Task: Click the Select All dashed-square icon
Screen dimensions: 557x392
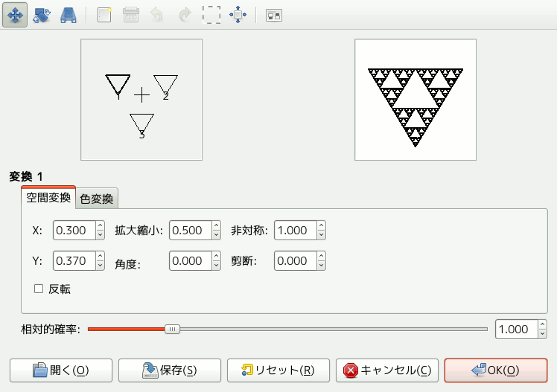Action: click(212, 15)
